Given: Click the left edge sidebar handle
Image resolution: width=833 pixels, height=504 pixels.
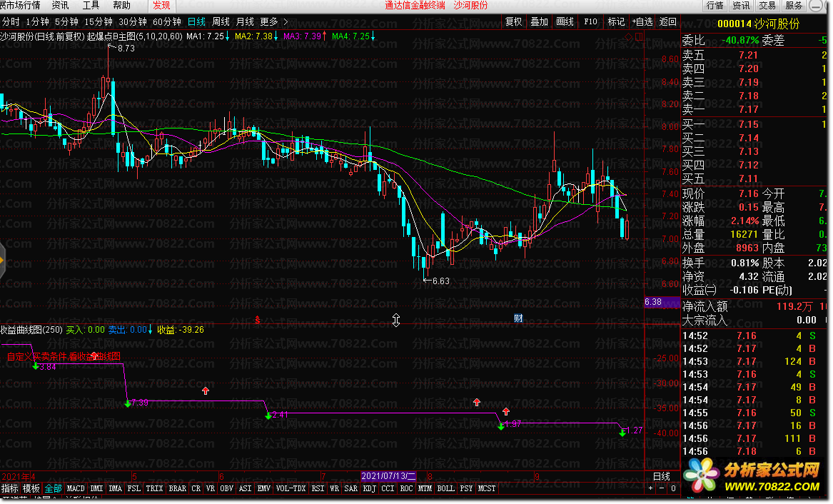Looking at the screenshot, I should point(2,261).
